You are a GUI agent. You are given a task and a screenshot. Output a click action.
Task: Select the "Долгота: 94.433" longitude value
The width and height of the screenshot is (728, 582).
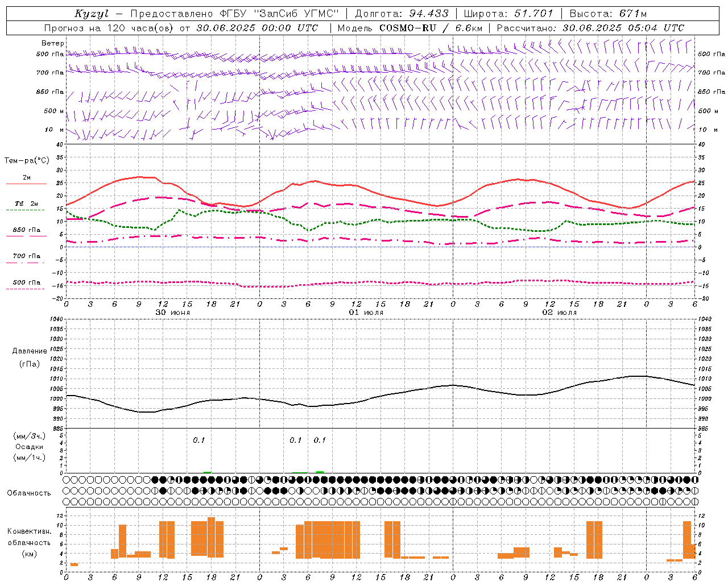click(402, 14)
